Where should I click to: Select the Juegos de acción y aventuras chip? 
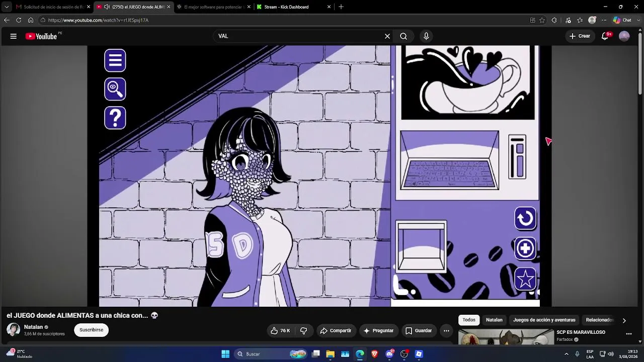[x=544, y=320]
